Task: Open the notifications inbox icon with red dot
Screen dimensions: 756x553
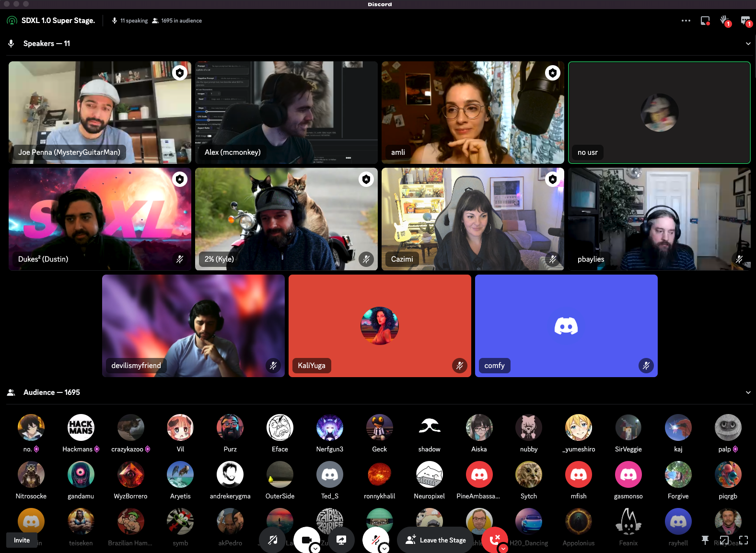Action: point(705,21)
